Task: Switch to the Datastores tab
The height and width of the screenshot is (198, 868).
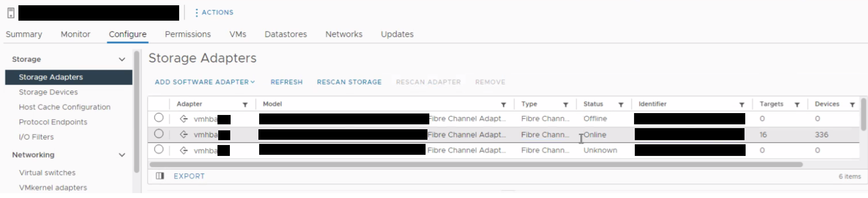Action: [x=285, y=34]
